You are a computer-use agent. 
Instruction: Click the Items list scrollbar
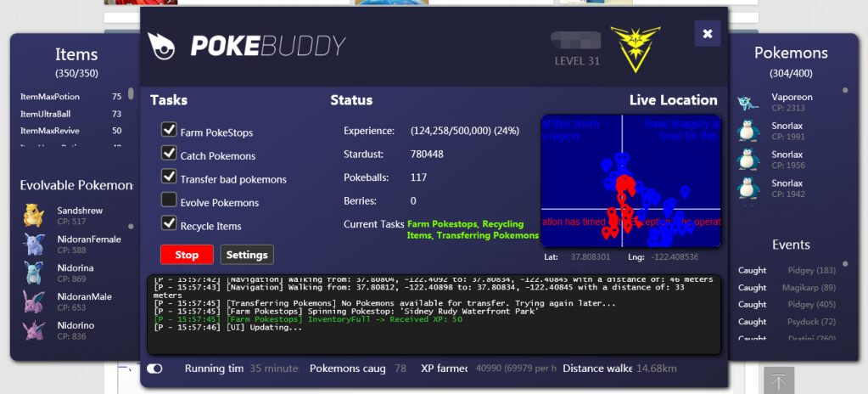[131, 94]
